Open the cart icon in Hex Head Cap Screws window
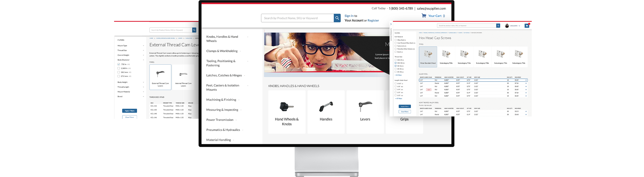Viewport: 644px width, 177px height. tap(527, 26)
